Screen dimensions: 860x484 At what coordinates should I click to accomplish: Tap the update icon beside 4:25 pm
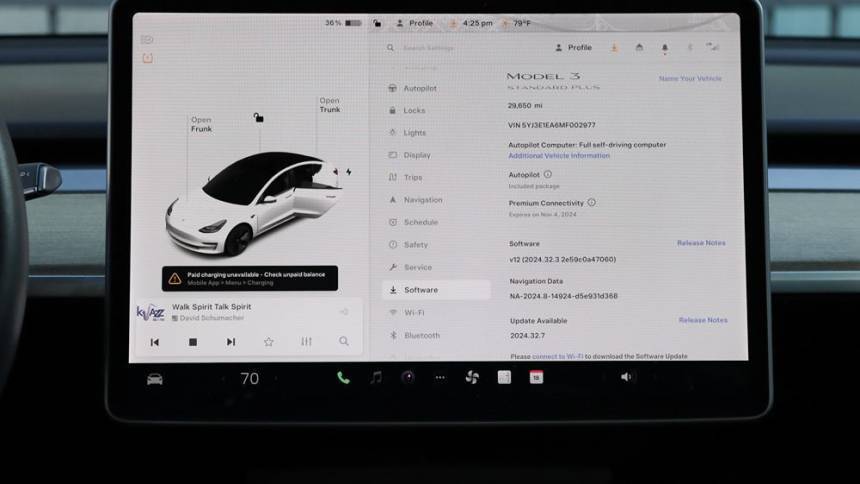click(x=453, y=23)
